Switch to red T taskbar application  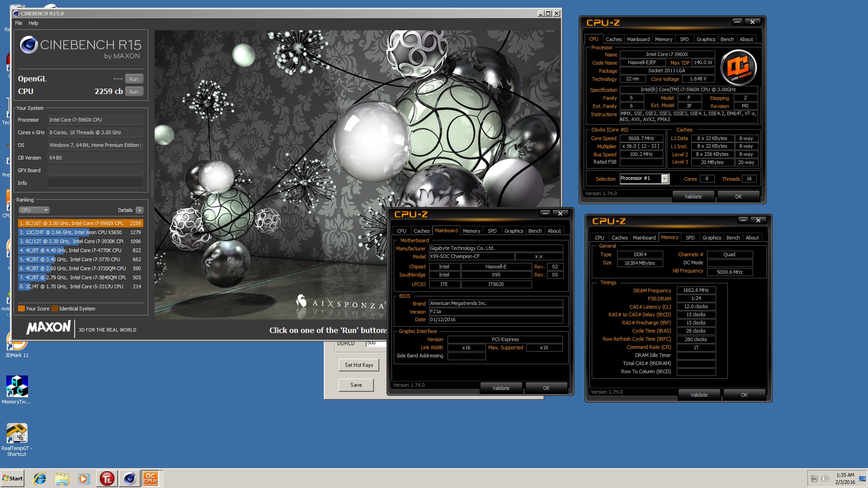pos(107,479)
